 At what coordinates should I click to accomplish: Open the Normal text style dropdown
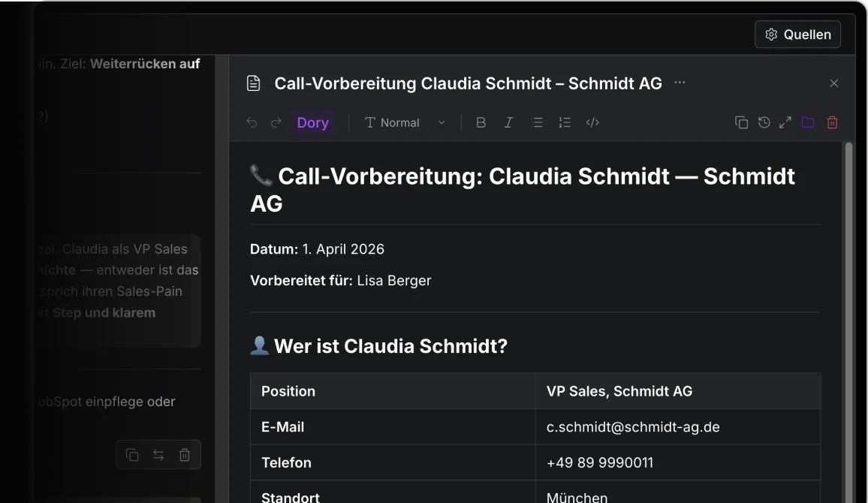tap(404, 123)
